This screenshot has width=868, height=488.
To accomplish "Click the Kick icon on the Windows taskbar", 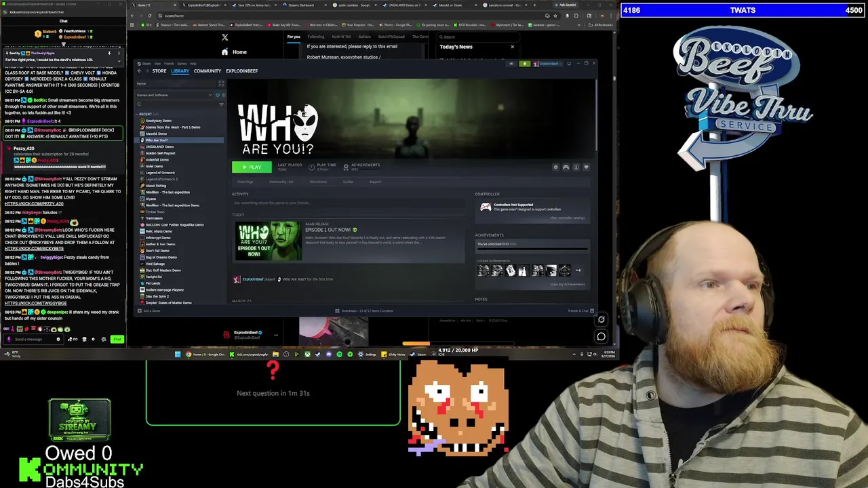I will (x=232, y=354).
